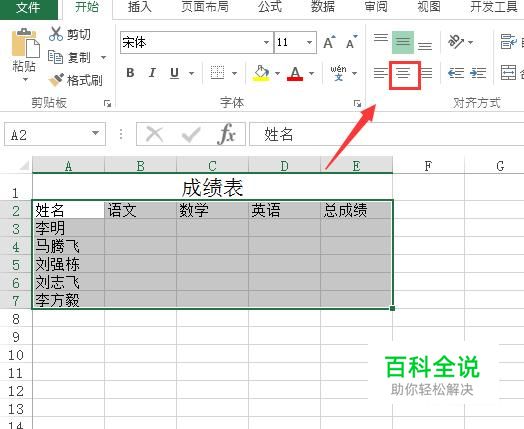Switch to the Insert (插入) tab
This screenshot has width=524, height=429.
140,7
